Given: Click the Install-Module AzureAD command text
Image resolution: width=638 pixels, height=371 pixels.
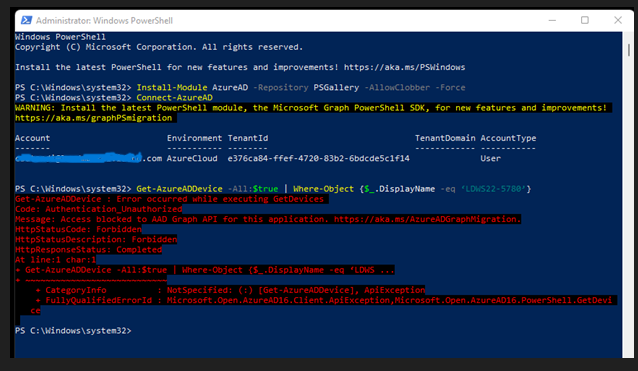Looking at the screenshot, I should (192, 87).
